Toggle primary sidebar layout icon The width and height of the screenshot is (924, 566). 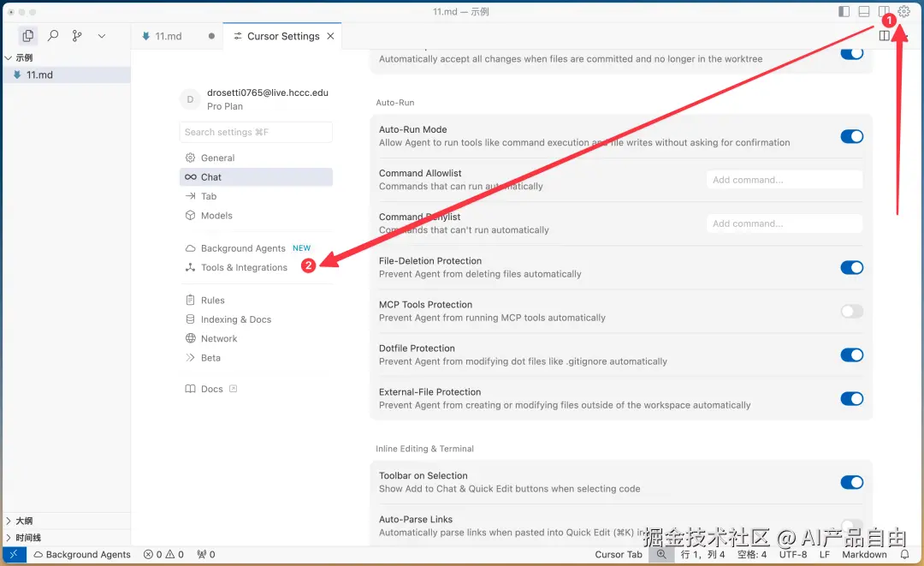point(844,11)
